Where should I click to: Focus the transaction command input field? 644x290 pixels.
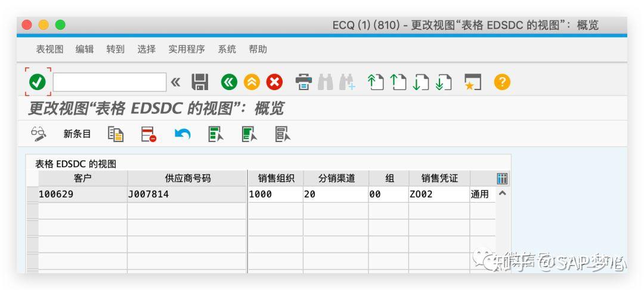[x=110, y=82]
